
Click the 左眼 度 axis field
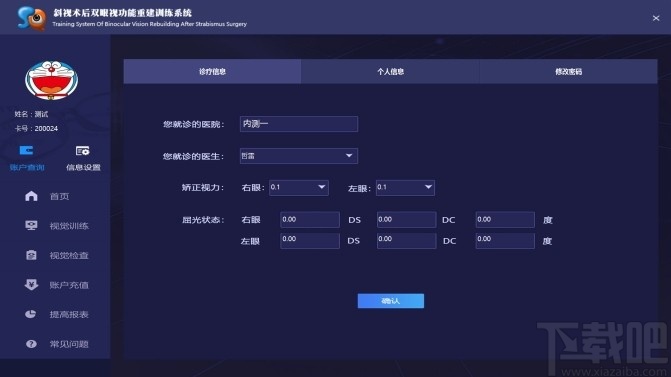tap(505, 240)
